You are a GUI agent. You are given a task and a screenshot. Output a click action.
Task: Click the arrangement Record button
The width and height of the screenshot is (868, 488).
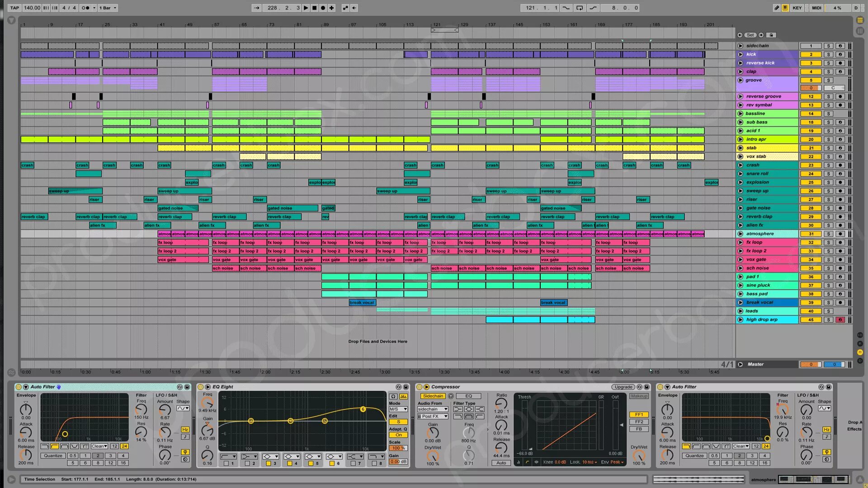323,8
